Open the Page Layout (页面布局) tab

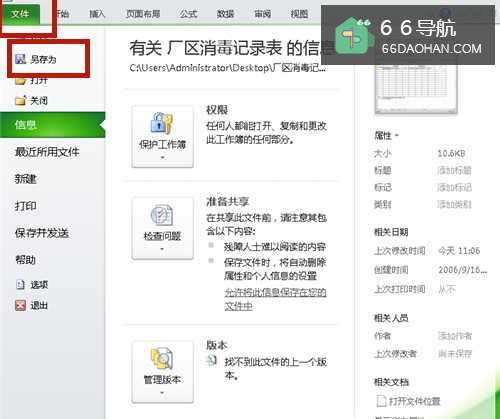click(143, 14)
